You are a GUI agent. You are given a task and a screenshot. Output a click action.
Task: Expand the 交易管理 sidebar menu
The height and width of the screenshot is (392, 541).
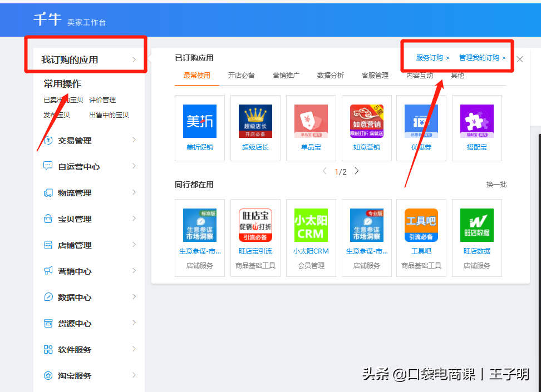point(75,141)
